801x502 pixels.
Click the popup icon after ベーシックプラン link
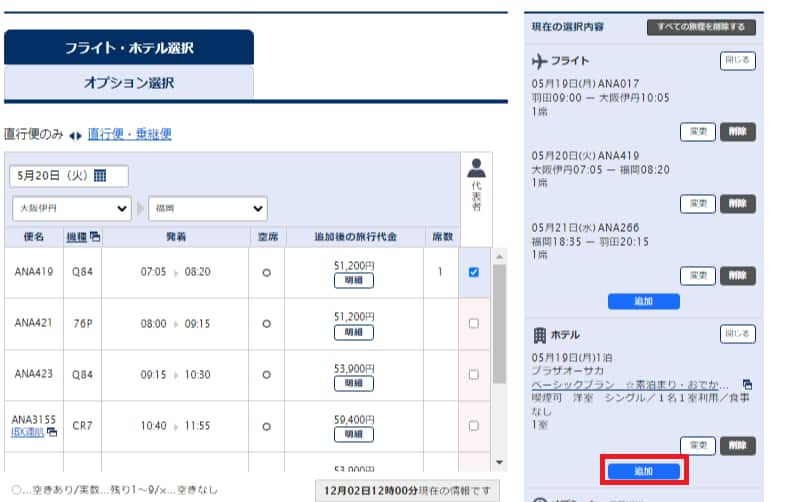click(747, 385)
